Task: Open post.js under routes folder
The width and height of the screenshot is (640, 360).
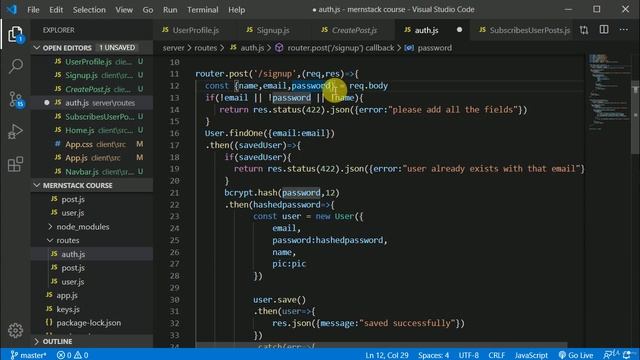Action: 92,268
